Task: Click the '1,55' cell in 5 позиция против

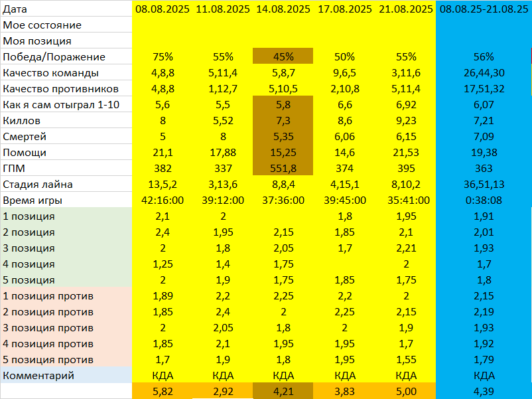Action: click(x=406, y=360)
